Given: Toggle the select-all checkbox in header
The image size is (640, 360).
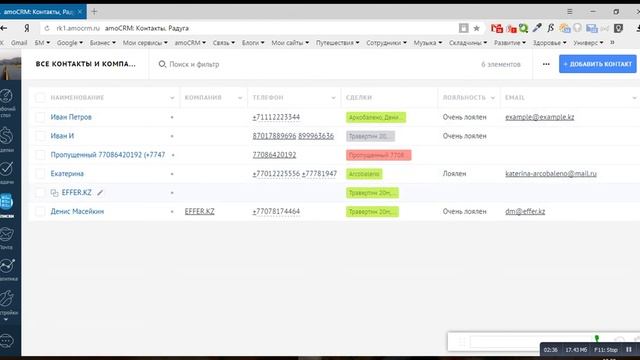Looking at the screenshot, I should click(x=40, y=98).
